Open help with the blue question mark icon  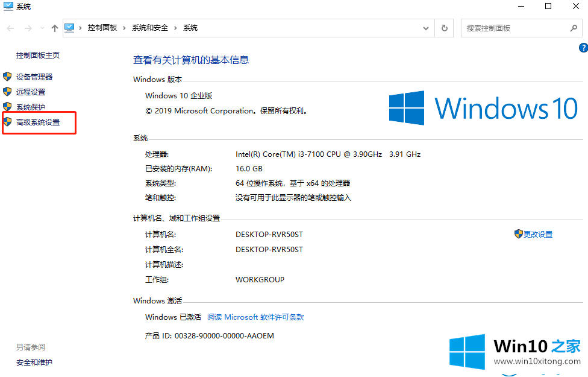click(584, 48)
